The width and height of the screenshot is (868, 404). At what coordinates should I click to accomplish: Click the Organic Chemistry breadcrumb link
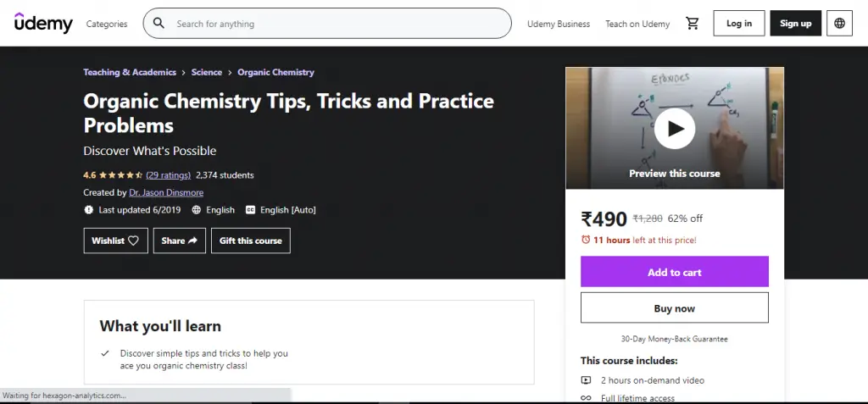[275, 73]
